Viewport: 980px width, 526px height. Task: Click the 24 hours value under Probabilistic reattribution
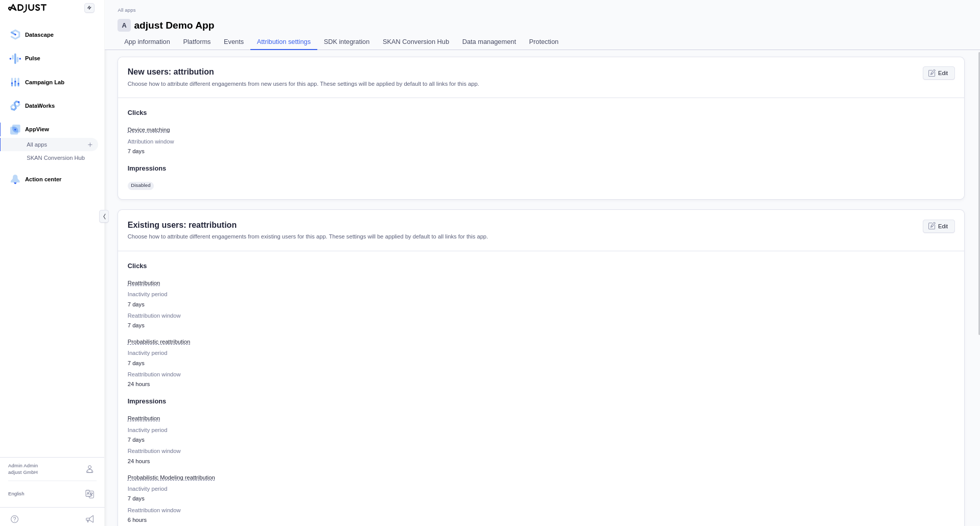click(138, 384)
